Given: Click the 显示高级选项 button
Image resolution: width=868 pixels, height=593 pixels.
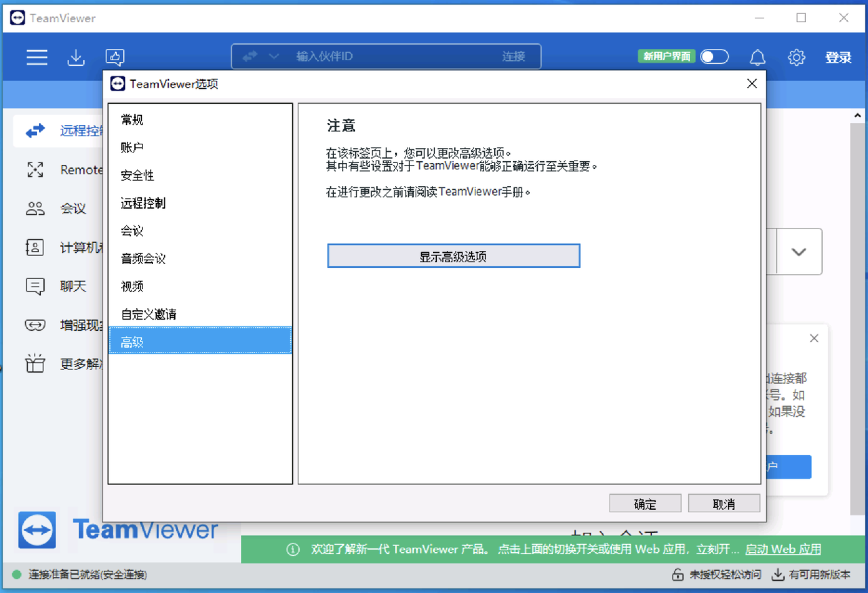Looking at the screenshot, I should [x=453, y=256].
